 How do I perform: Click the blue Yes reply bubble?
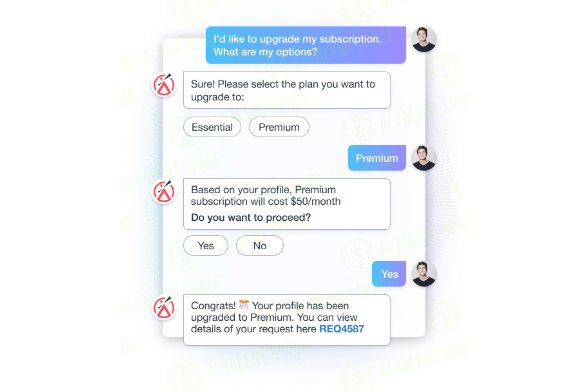(x=389, y=274)
